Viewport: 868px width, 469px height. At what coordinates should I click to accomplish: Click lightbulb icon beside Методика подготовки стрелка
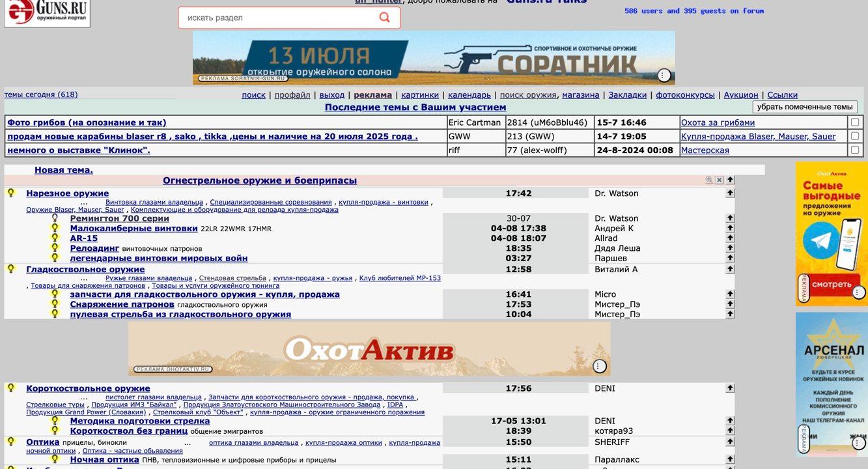point(55,420)
